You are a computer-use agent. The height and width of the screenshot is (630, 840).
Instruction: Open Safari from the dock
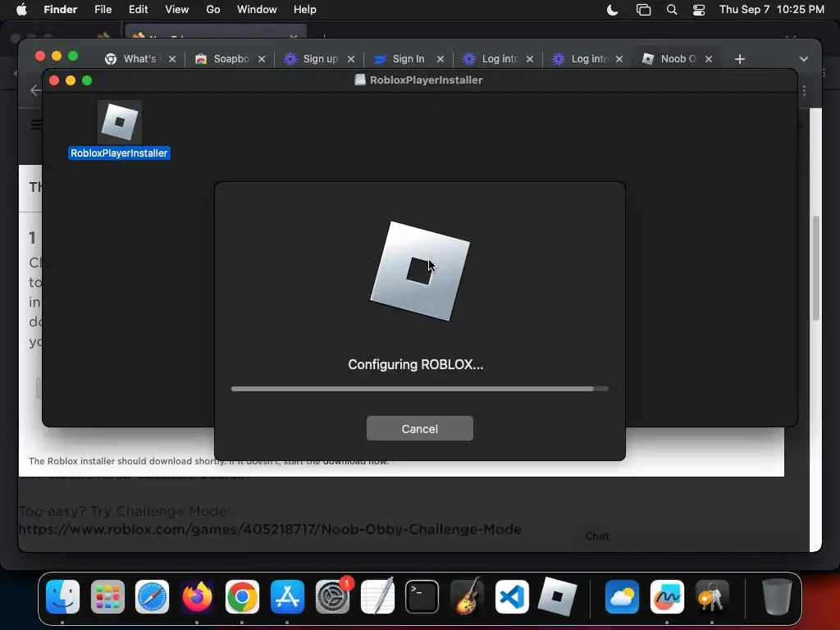point(152,596)
